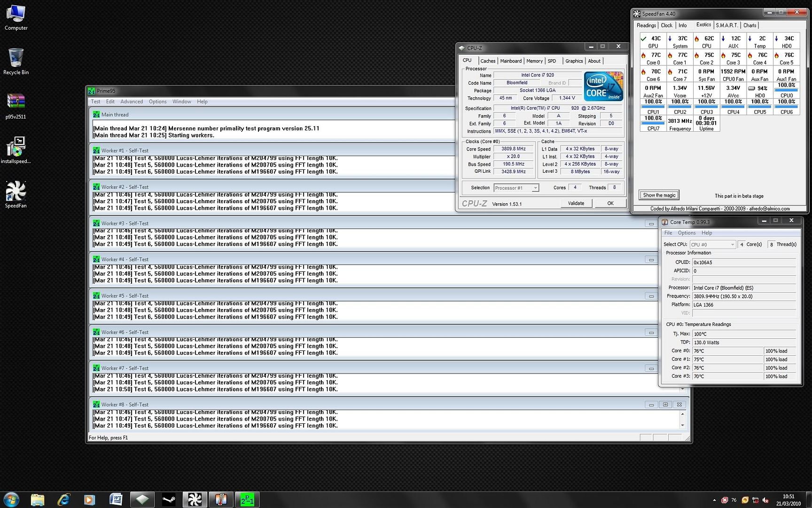Screen dimensions: 812x508
Task: Click the Show the magic button
Action: 659,195
